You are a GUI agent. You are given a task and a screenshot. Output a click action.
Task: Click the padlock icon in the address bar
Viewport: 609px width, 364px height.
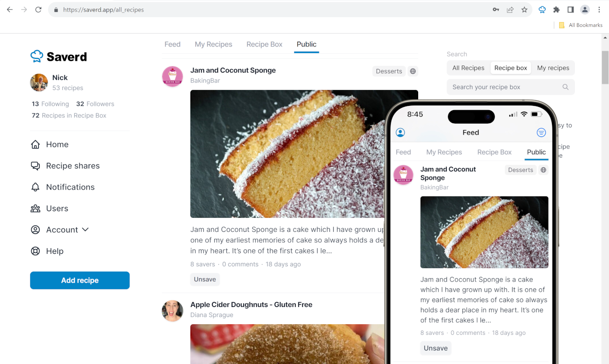point(56,10)
